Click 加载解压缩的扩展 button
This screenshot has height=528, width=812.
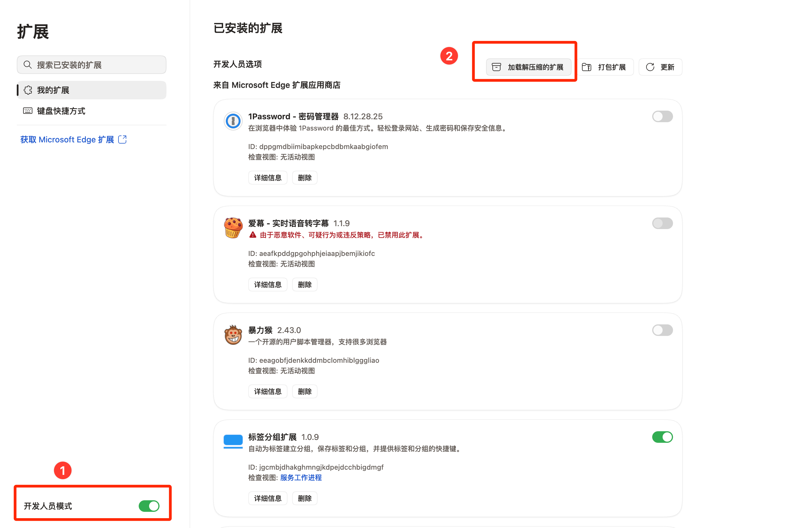pos(529,67)
